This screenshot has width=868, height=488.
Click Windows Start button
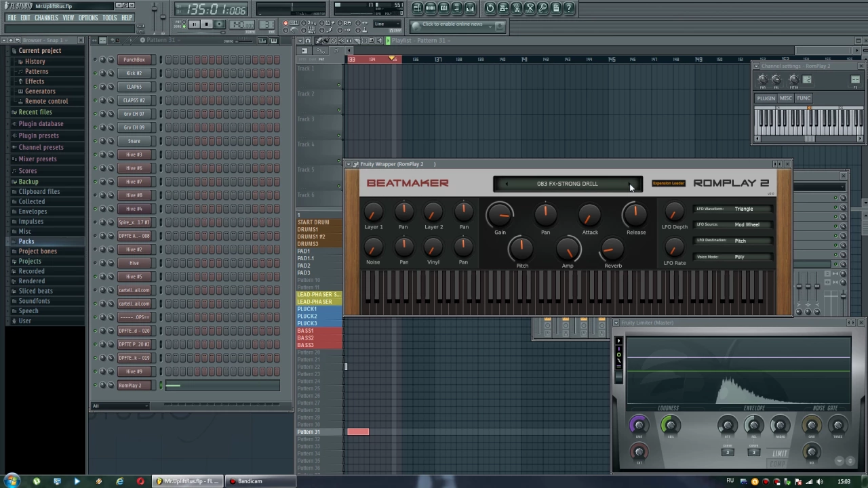tap(12, 481)
